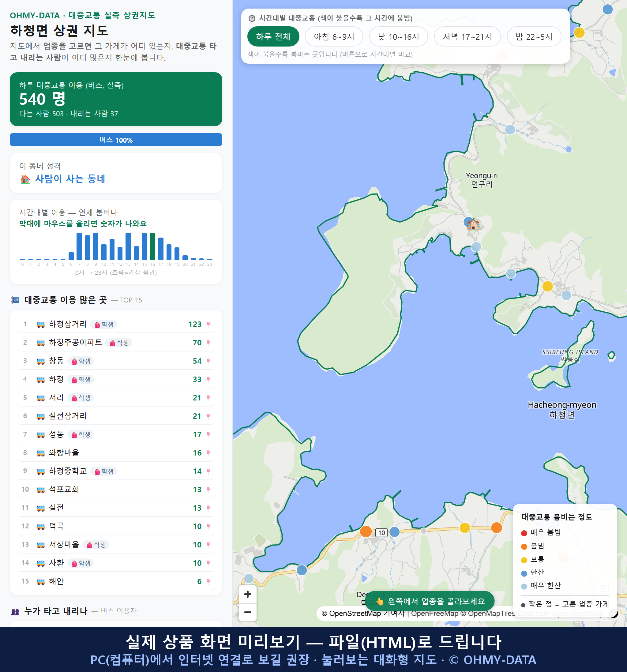Screen dimensions: 627x672
Task: Switch to 저녁 17~21시 time filter
Action: point(467,36)
